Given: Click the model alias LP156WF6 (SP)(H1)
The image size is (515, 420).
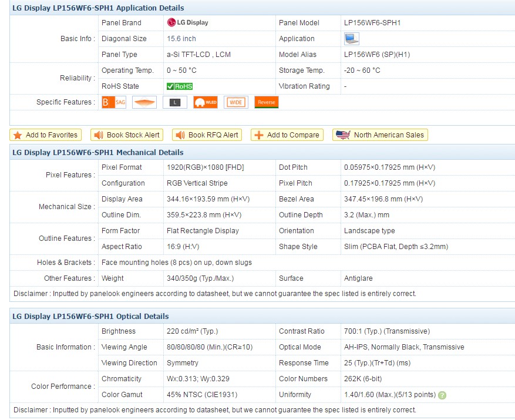Looking at the screenshot, I should tap(377, 55).
